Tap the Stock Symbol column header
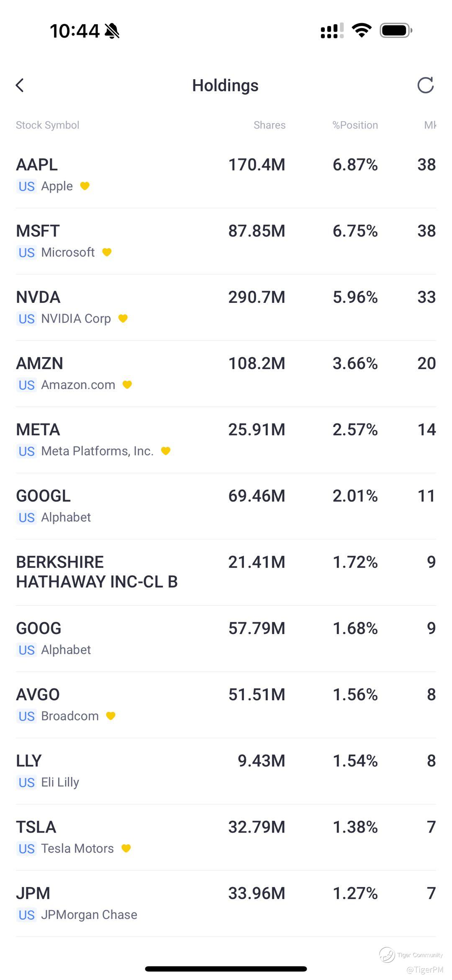This screenshot has height=980, width=452. tap(48, 125)
